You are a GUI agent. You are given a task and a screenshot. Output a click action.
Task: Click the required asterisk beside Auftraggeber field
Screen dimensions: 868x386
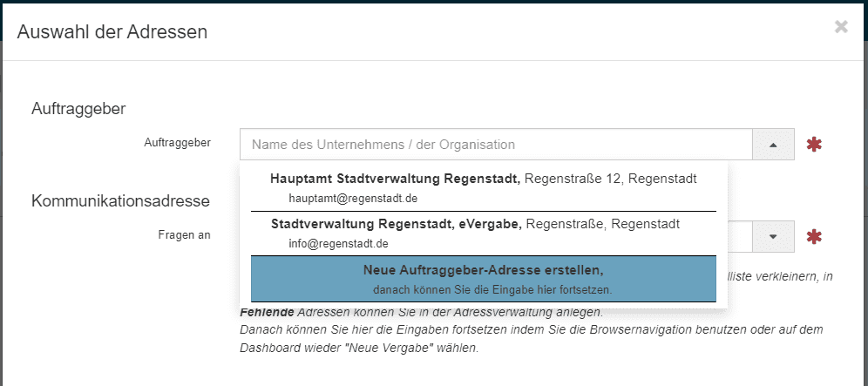pyautogui.click(x=814, y=146)
